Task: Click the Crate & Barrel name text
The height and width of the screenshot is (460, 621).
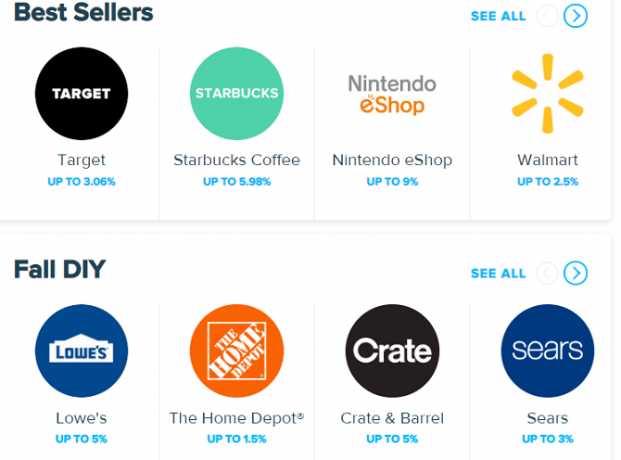Action: tap(392, 418)
